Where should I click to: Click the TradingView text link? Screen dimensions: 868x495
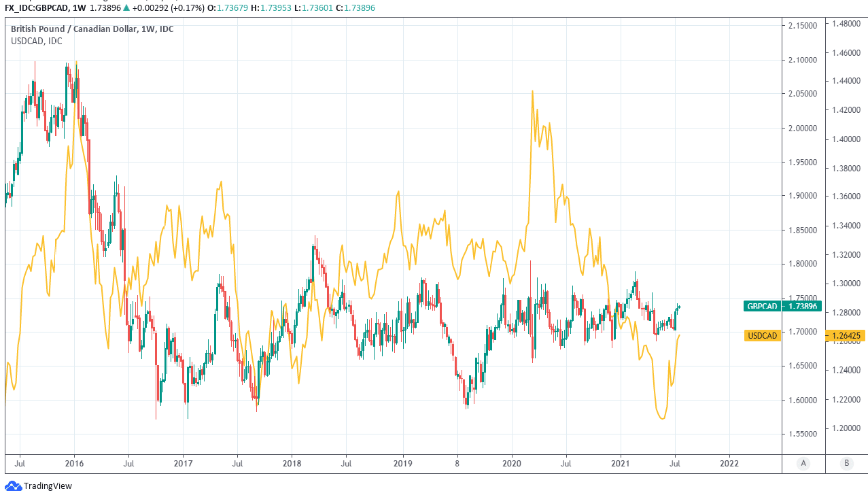[x=48, y=485]
